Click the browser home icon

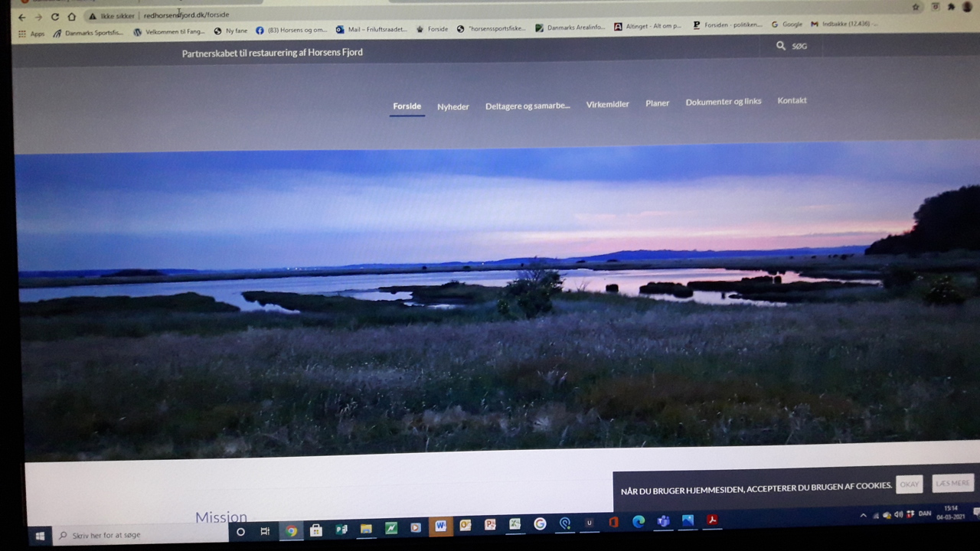(72, 17)
